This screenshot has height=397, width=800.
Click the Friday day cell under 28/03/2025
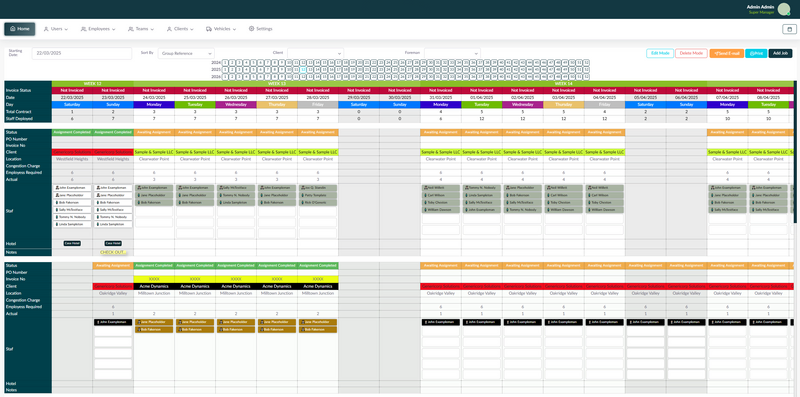point(318,105)
